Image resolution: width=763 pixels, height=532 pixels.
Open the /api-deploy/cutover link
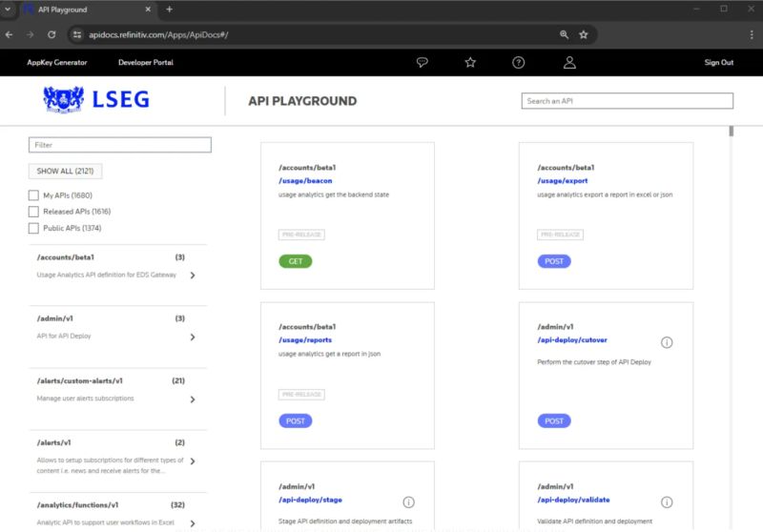click(572, 340)
